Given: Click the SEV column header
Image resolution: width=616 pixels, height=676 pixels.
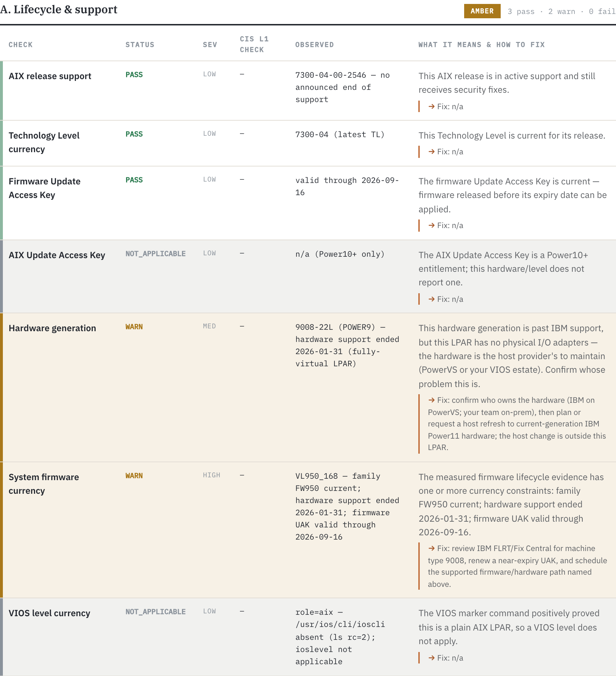Looking at the screenshot, I should pos(210,45).
